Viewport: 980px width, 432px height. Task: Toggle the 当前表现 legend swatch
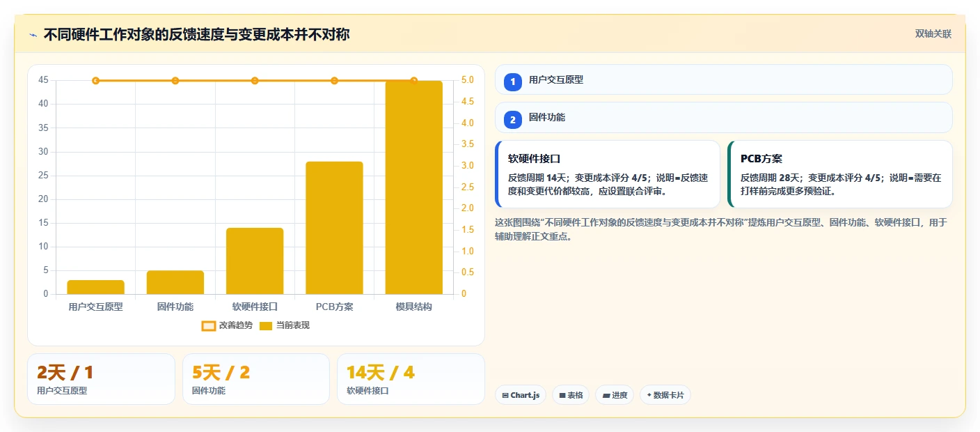[266, 325]
